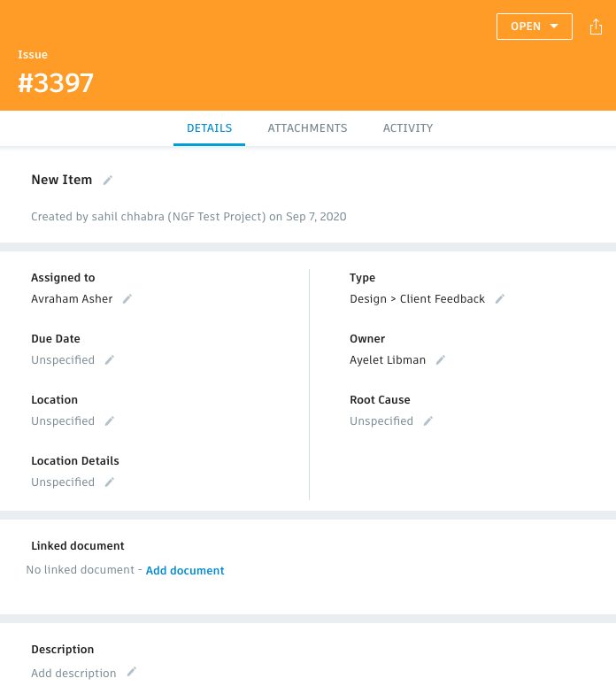Image resolution: width=616 pixels, height=686 pixels.
Task: Click the Description edit pencil icon
Action: click(132, 672)
